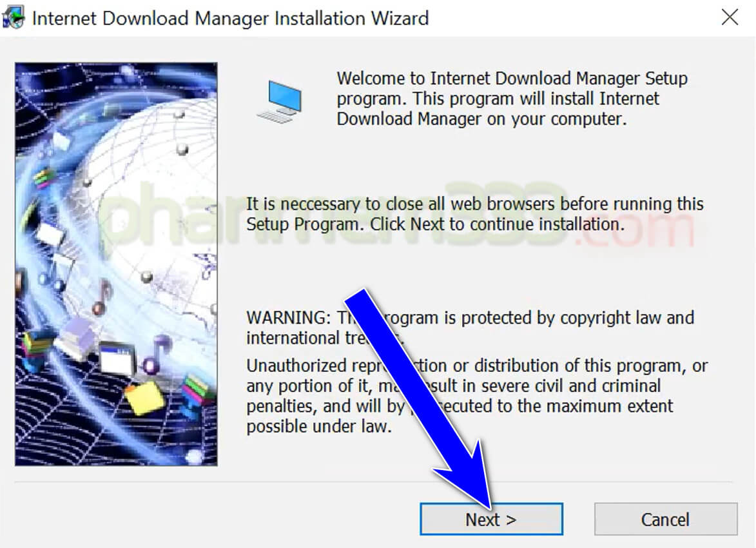Cancel the IDM installation

(x=666, y=519)
